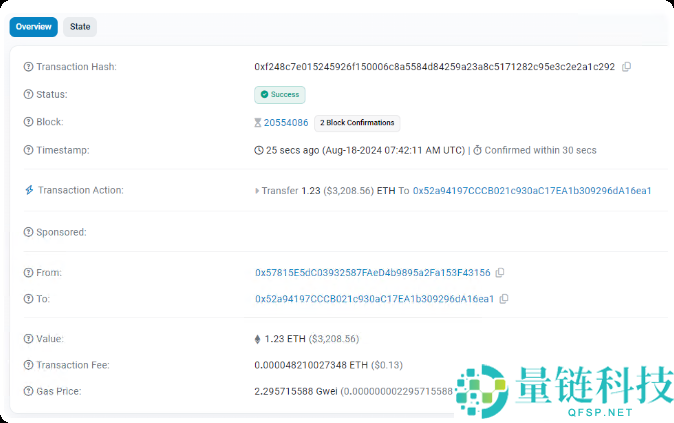Click clock icon before 25 secs ago
The height and width of the screenshot is (423, 674).
tap(259, 150)
